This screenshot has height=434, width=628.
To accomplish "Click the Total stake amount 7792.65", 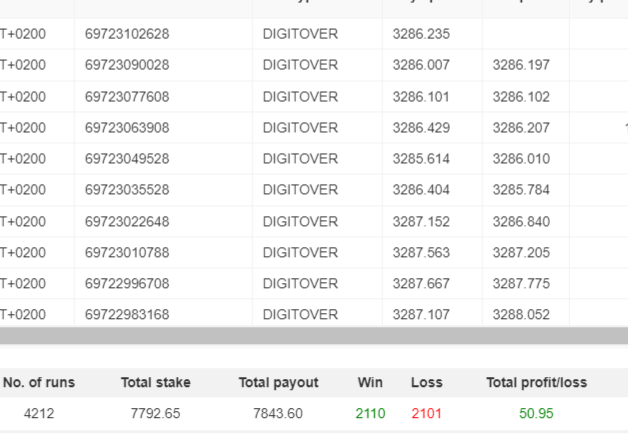I will click(x=155, y=415).
